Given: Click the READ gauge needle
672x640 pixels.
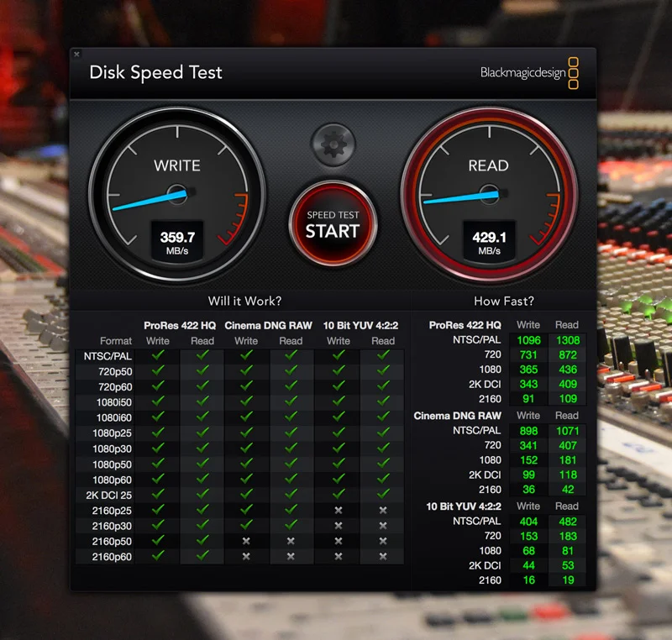Looking at the screenshot, I should click(x=461, y=197).
